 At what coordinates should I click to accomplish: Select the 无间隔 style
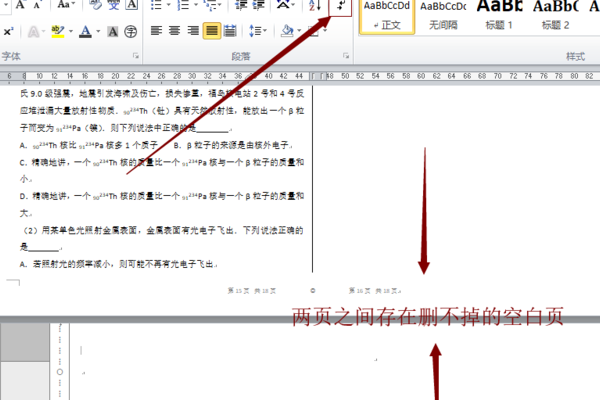443,16
